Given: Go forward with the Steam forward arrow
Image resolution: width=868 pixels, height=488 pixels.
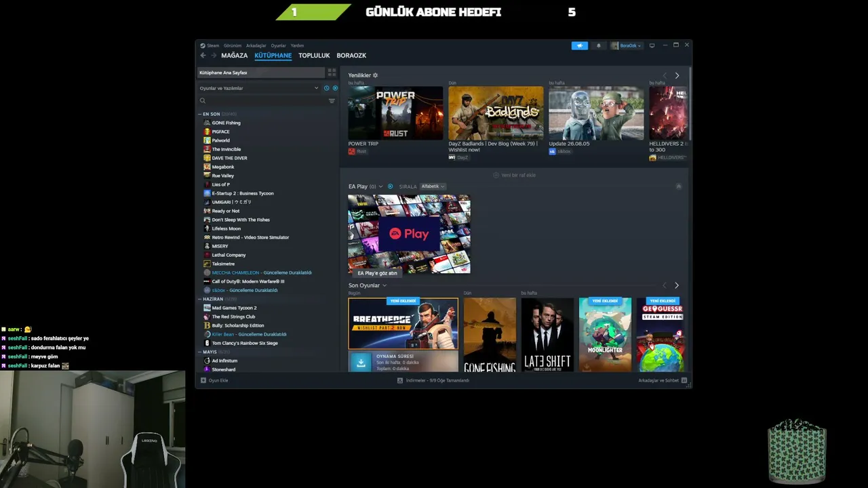Looking at the screenshot, I should 214,56.
